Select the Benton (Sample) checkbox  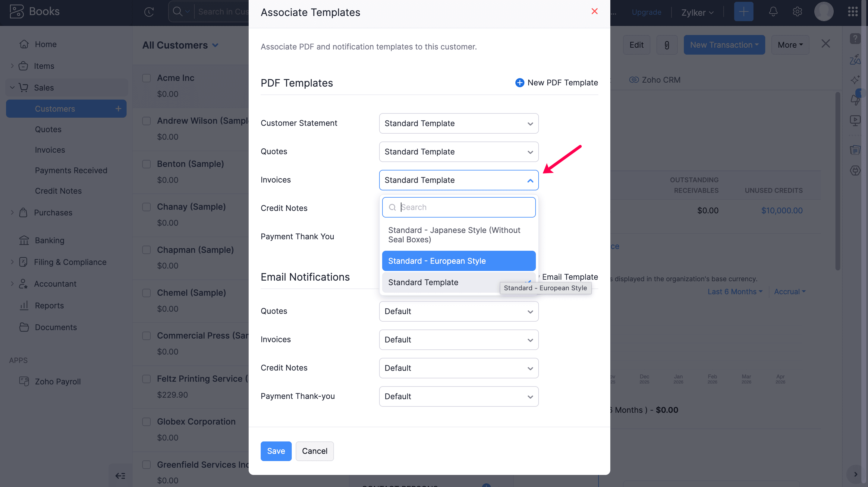tap(146, 164)
